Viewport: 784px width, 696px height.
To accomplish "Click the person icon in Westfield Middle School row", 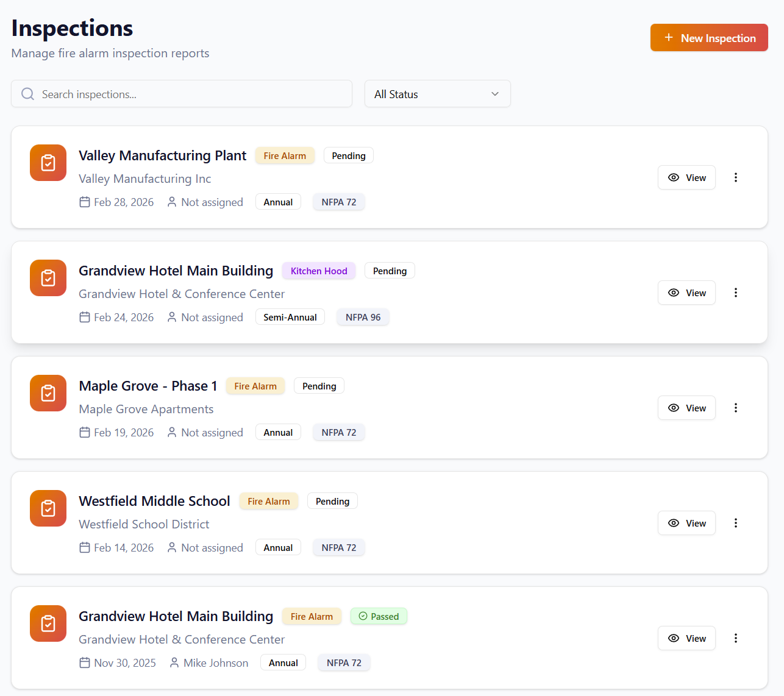I will (x=172, y=547).
